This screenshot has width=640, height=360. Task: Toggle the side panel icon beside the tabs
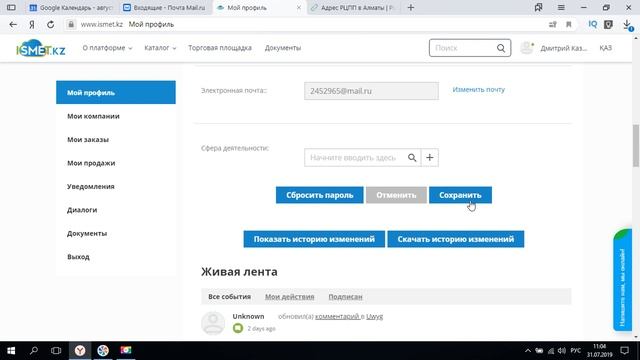[x=11, y=7]
